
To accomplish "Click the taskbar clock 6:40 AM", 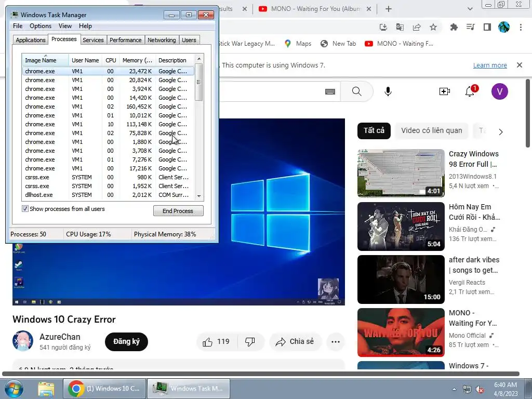I will click(x=506, y=389).
